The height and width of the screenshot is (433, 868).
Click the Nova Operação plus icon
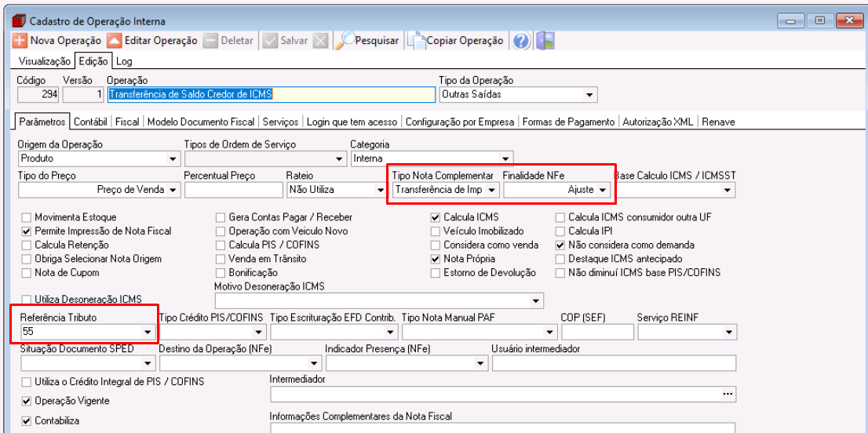click(x=20, y=40)
